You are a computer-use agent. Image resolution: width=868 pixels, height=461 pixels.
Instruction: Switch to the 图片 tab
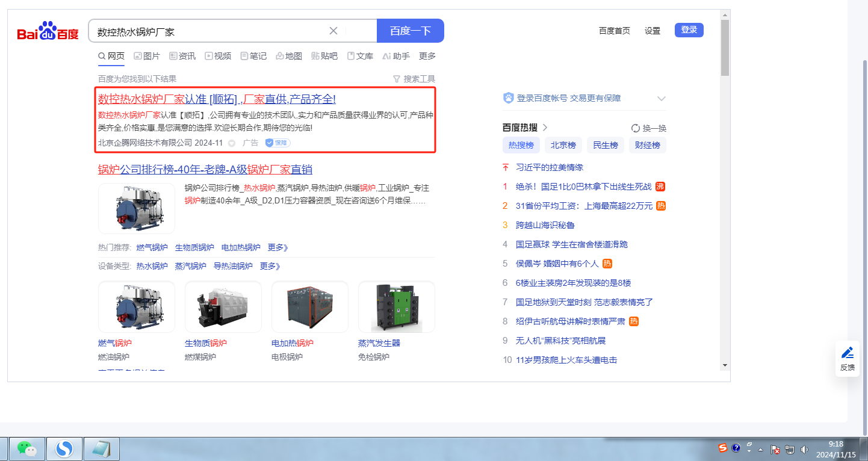pyautogui.click(x=147, y=56)
